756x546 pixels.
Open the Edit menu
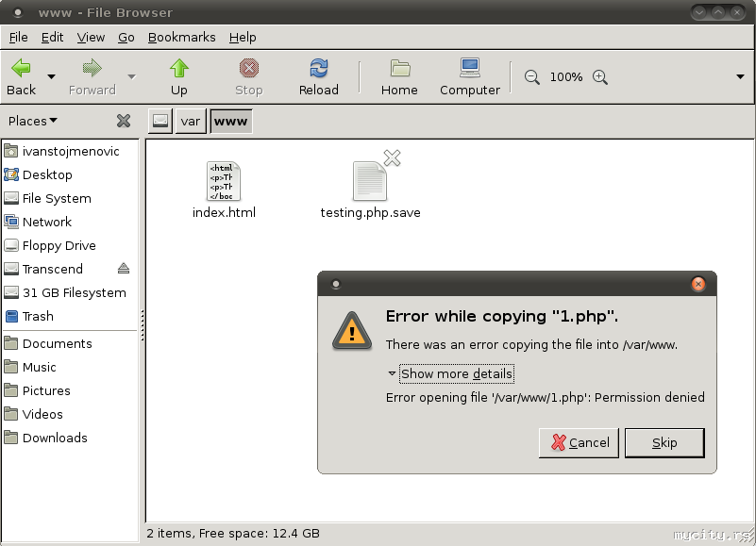[x=52, y=37]
